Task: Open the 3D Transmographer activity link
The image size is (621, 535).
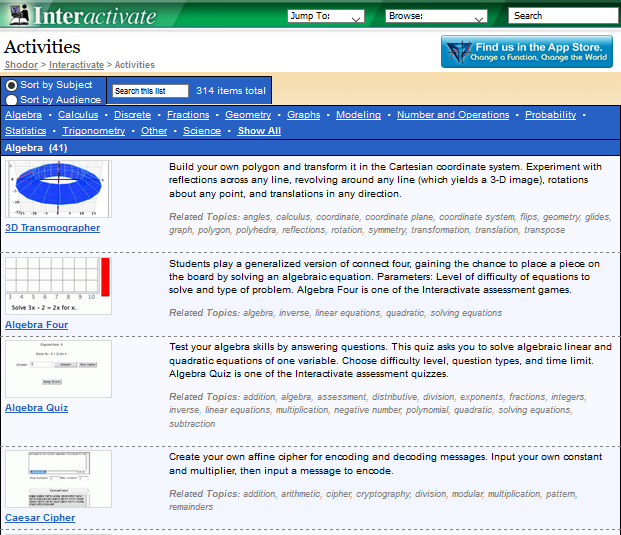Action: pos(52,228)
